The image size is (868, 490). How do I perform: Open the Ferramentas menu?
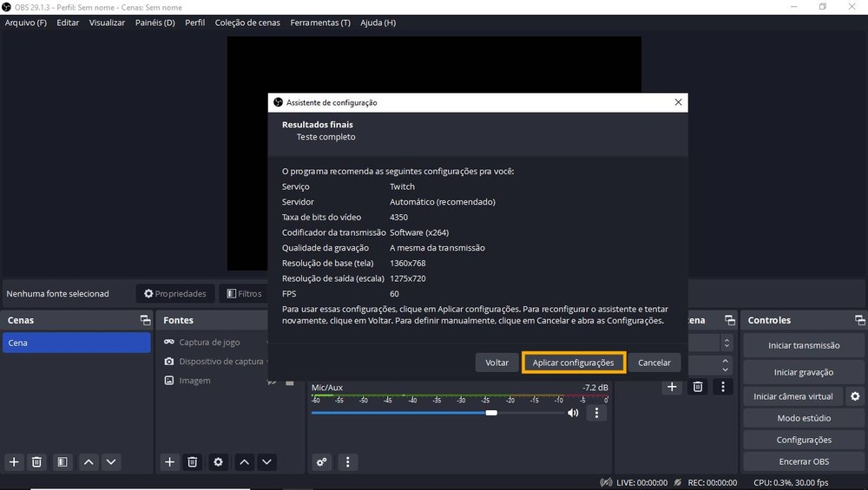pyautogui.click(x=320, y=23)
